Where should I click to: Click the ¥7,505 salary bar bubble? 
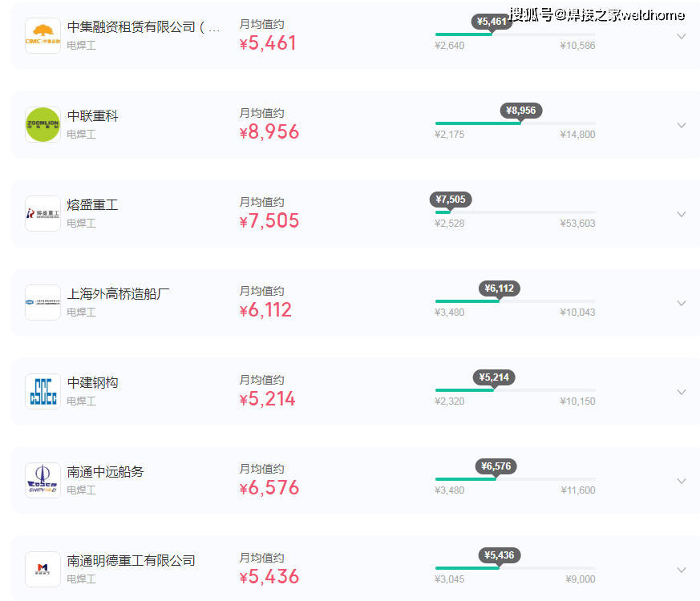coord(451,200)
